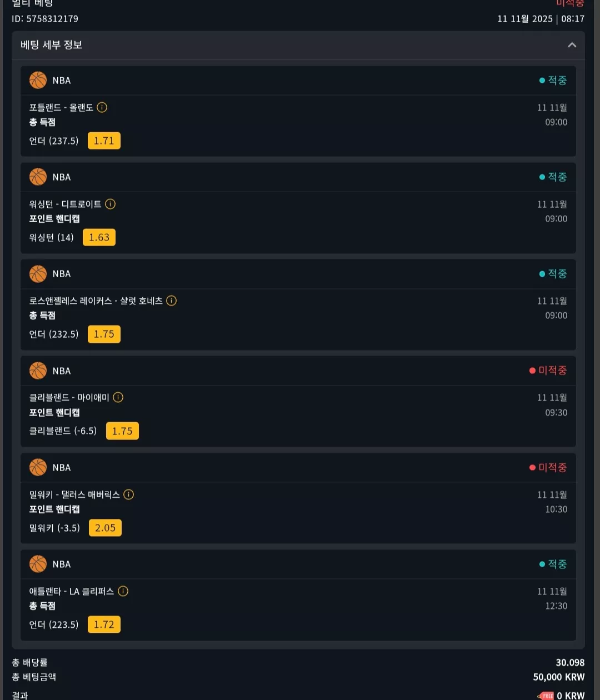Open info icon beside 밀워키 - 댈러스 매버릭스
This screenshot has height=700, width=600.
129,494
